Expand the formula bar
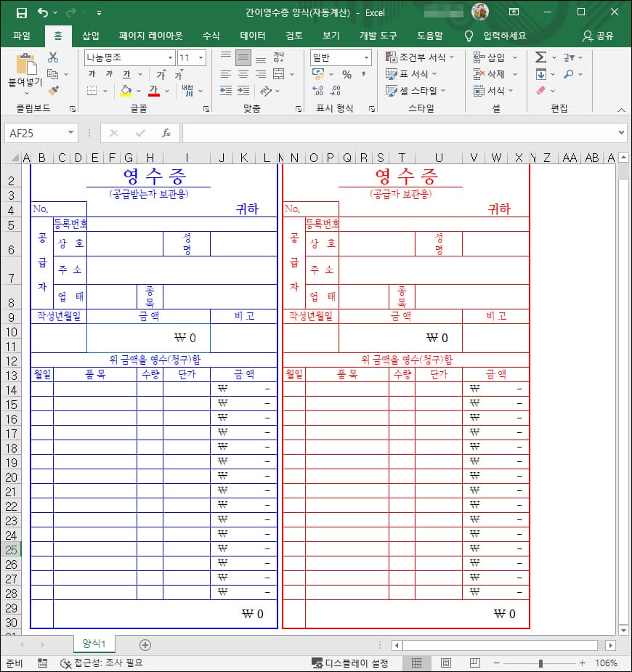 tap(621, 132)
